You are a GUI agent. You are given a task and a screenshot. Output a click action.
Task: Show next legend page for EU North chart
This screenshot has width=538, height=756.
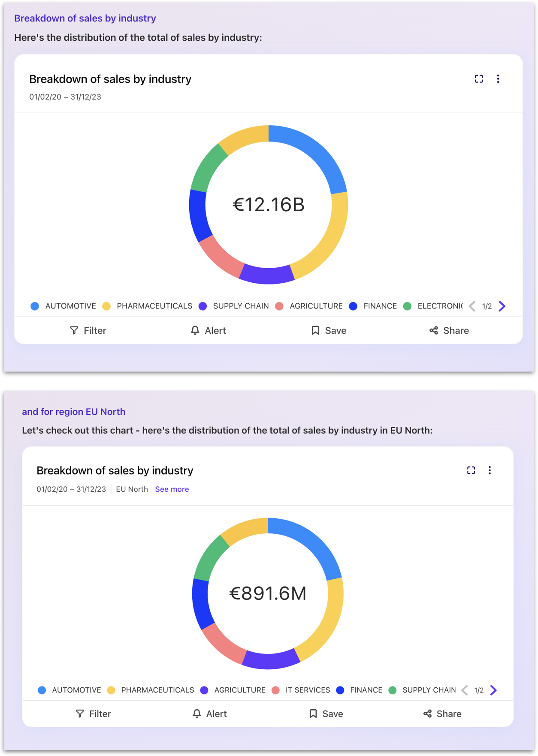[493, 690]
